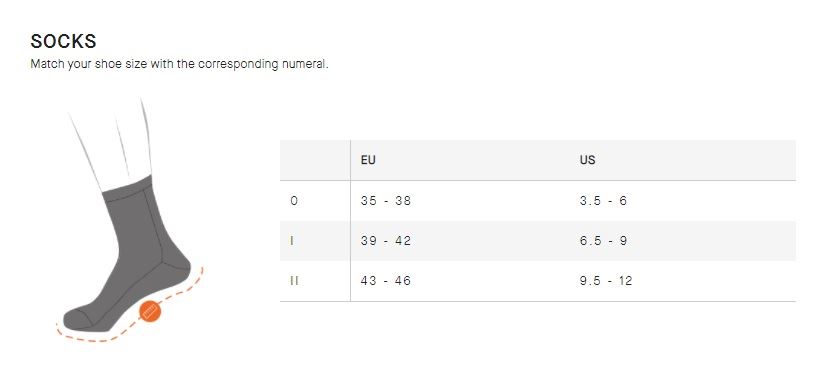The image size is (826, 379).
Task: Select US range 3.5 - 6
Action: pyautogui.click(x=603, y=200)
